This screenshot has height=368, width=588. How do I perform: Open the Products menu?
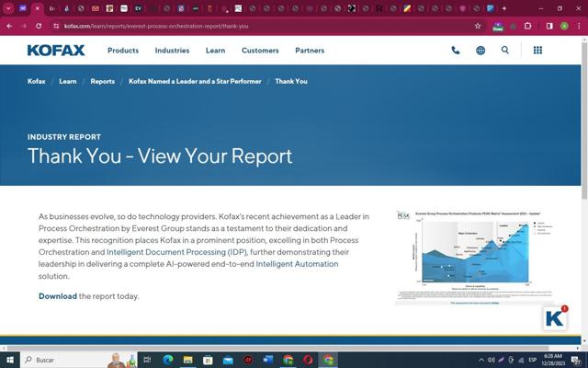[123, 51]
